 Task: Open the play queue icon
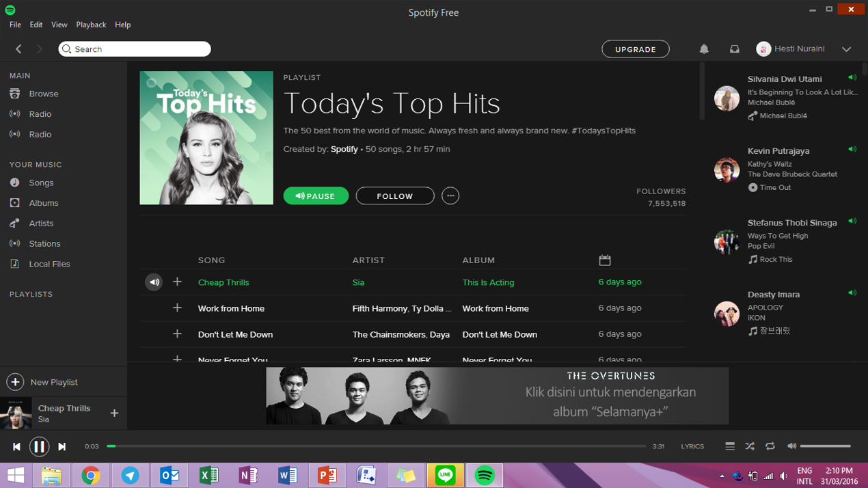(730, 446)
